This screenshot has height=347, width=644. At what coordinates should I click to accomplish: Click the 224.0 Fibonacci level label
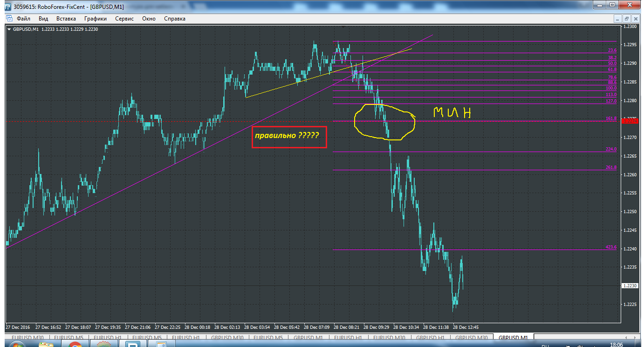[x=611, y=149]
